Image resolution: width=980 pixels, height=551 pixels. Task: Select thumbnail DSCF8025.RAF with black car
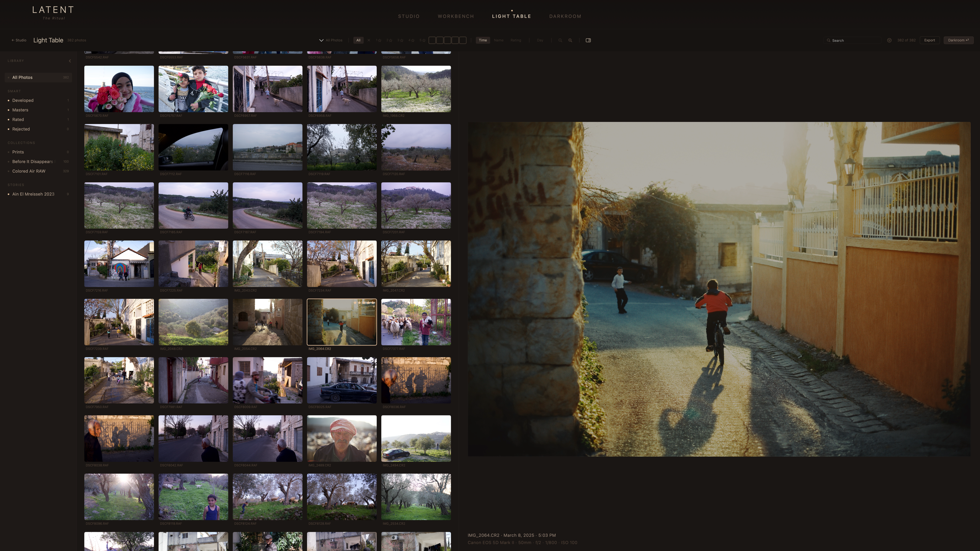point(342,380)
